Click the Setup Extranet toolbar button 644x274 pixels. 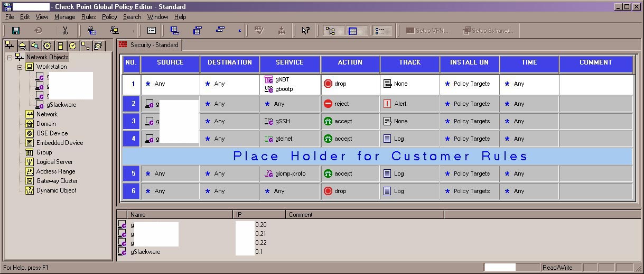pos(488,31)
